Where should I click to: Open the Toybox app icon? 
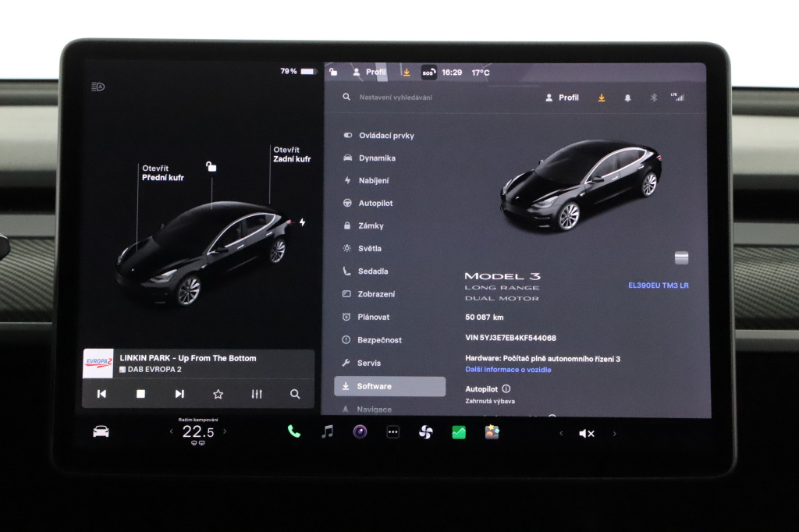coord(492,432)
